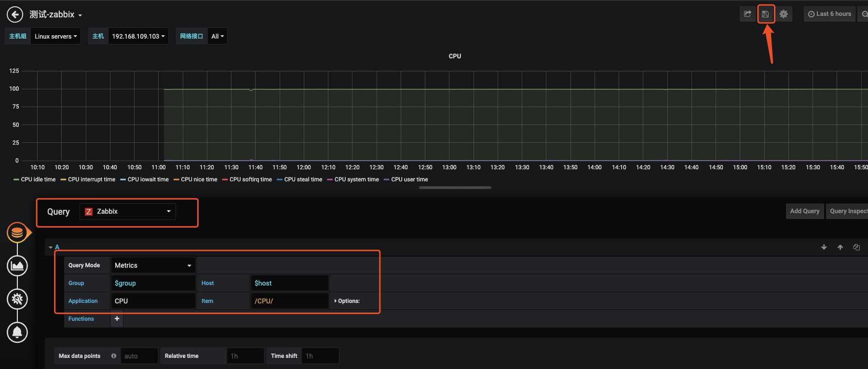
Task: Open the network interface All dropdown
Action: click(217, 36)
